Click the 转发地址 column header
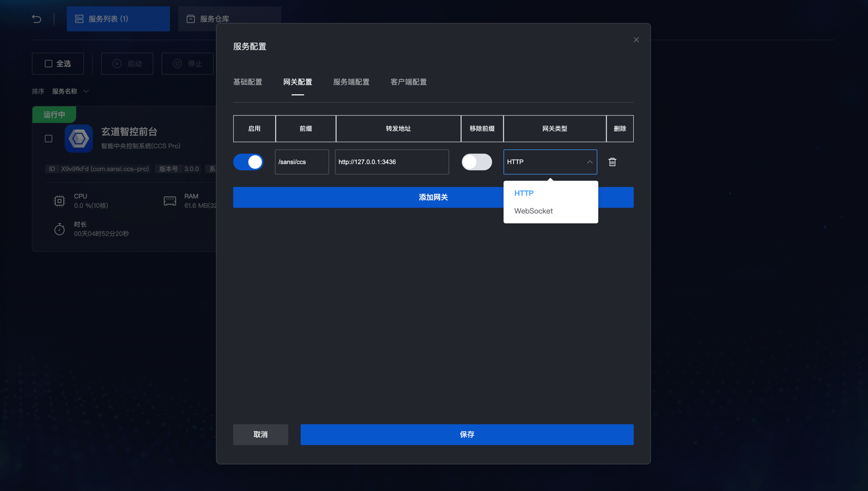This screenshot has width=868, height=491. pos(399,129)
